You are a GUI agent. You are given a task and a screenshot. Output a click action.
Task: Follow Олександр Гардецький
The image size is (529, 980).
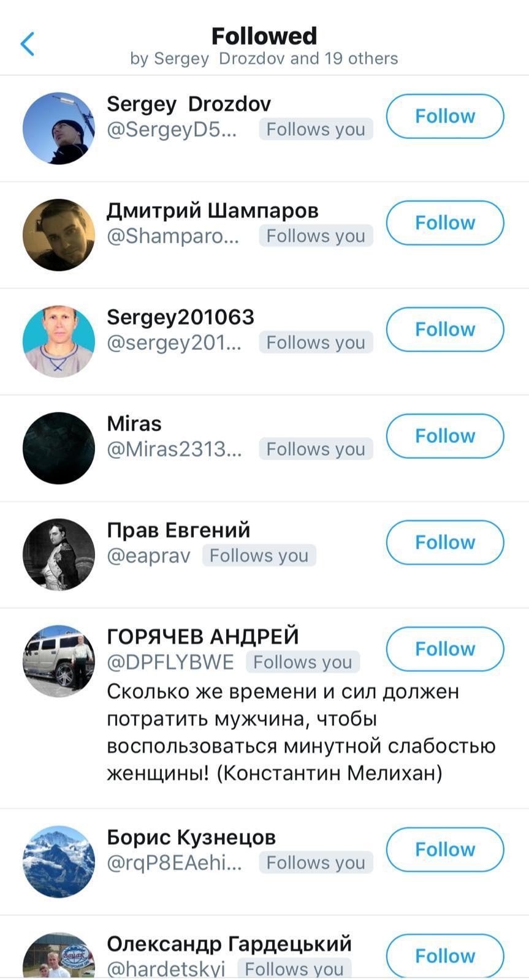[445, 956]
